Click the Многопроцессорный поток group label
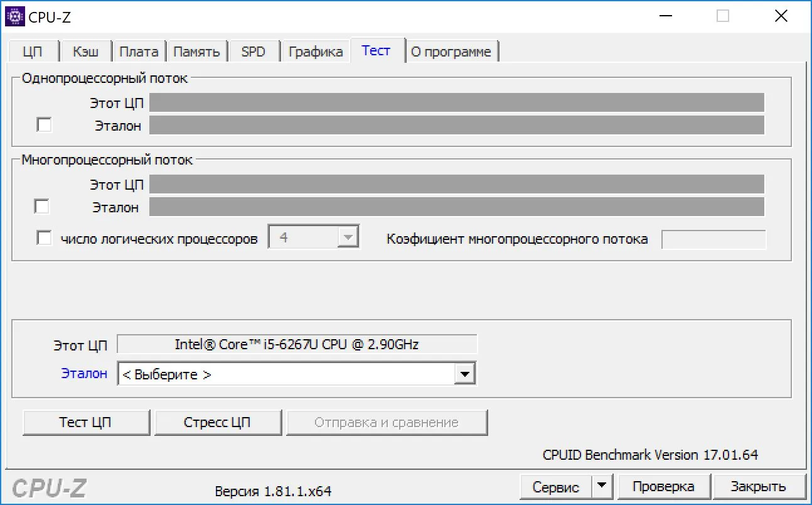The height and width of the screenshot is (505, 812). click(107, 160)
